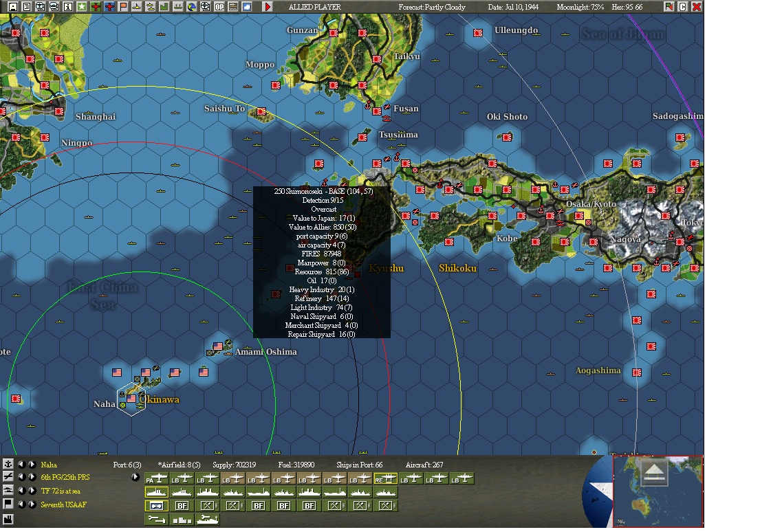Click the 'Supply: 702319' value in base bar
The image size is (782, 532).
pyautogui.click(x=235, y=465)
